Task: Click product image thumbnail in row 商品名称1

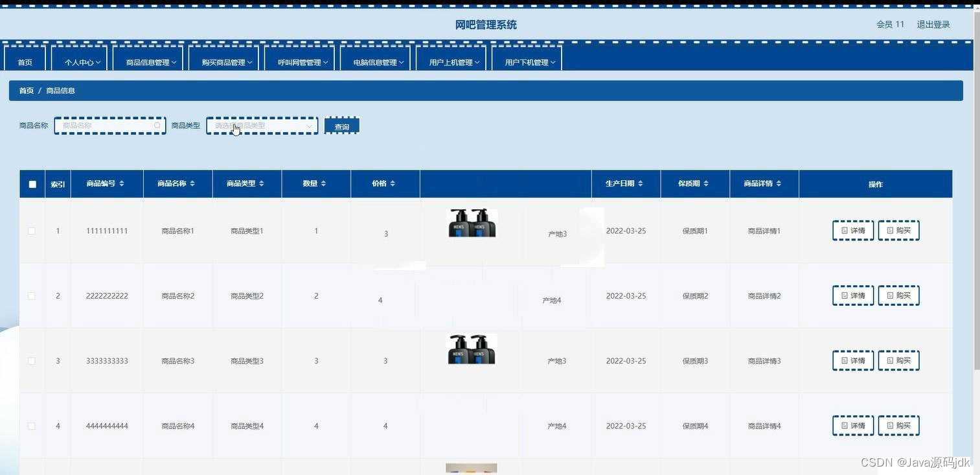Action: click(472, 222)
